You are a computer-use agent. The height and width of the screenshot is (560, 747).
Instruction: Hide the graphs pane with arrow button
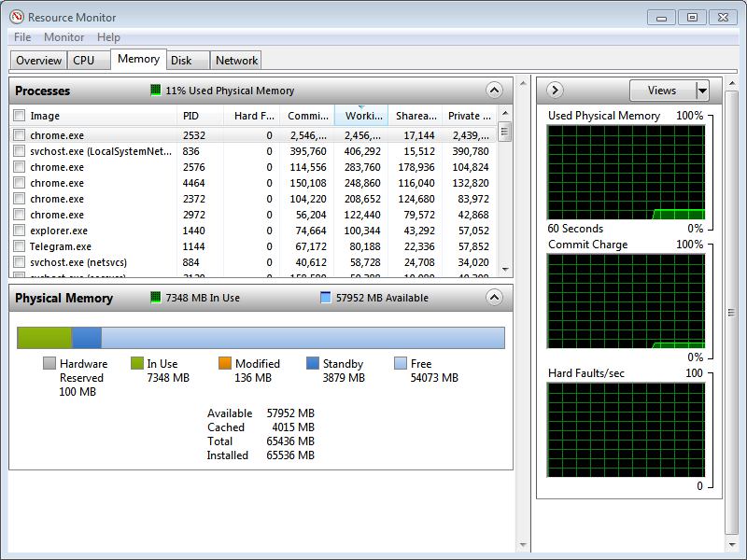pos(555,90)
